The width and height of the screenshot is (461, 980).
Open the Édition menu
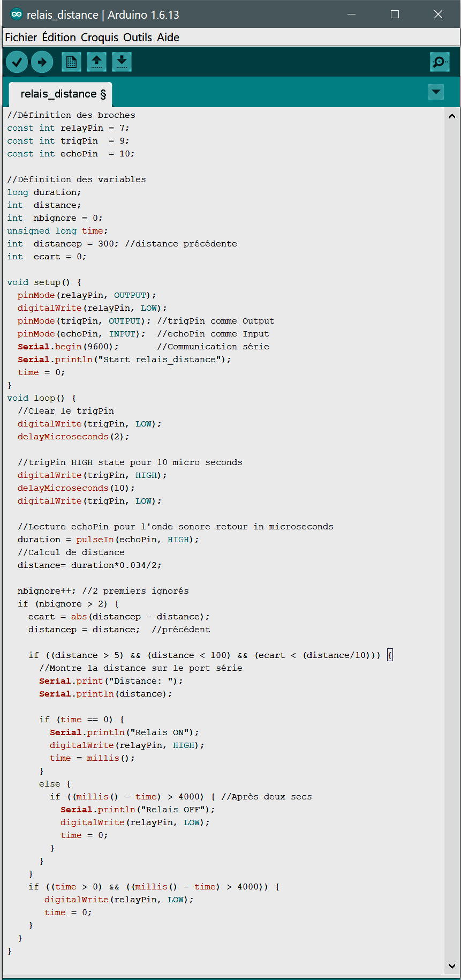59,38
